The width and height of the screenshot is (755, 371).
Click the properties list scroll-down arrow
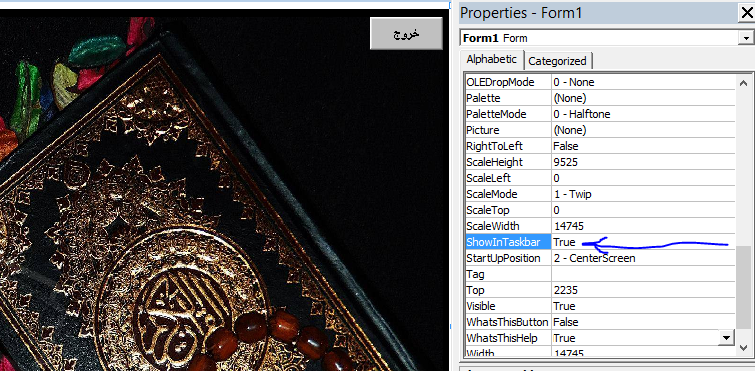click(743, 347)
